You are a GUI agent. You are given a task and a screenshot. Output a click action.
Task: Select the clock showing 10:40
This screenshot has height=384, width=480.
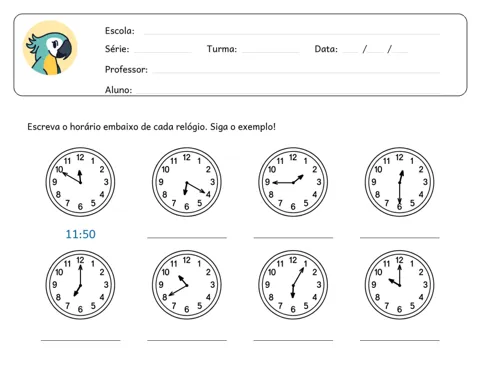pyautogui.click(x=187, y=285)
